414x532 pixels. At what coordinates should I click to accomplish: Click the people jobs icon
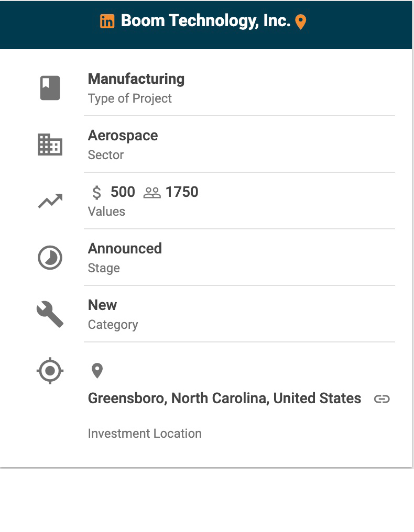pos(152,193)
